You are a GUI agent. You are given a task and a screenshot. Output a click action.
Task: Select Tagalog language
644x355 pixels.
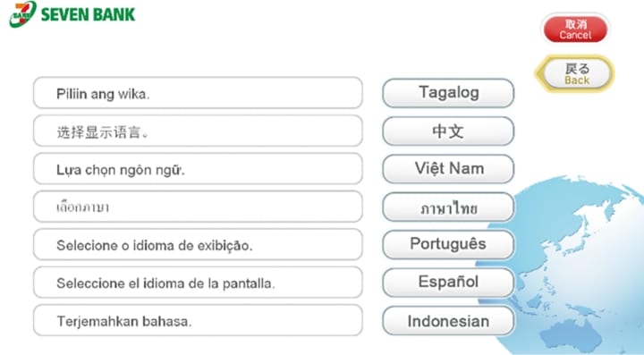click(x=448, y=93)
